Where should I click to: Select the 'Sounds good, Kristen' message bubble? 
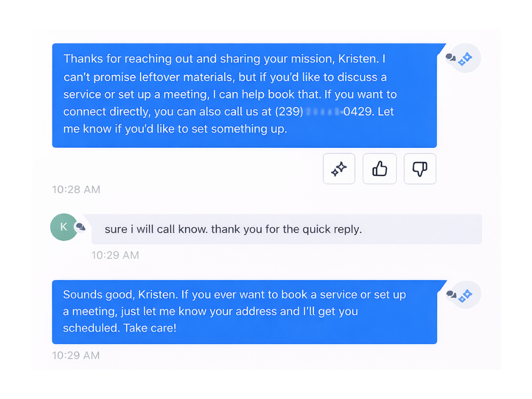pyautogui.click(x=244, y=312)
